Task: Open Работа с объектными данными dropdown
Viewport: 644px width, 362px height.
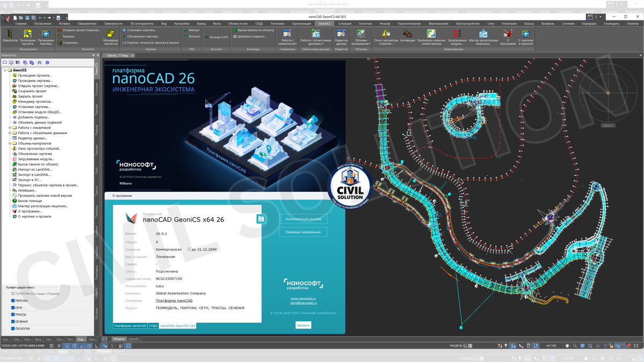Action: point(315,36)
